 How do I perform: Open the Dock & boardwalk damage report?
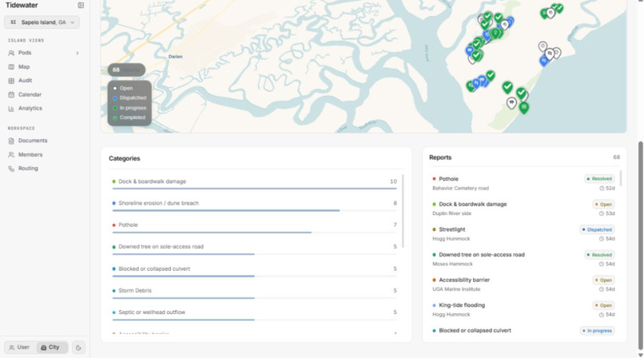(523, 209)
